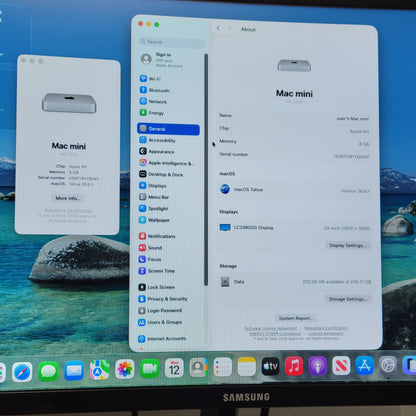Open Lock Screen settings
The image size is (416, 416).
[x=157, y=287]
